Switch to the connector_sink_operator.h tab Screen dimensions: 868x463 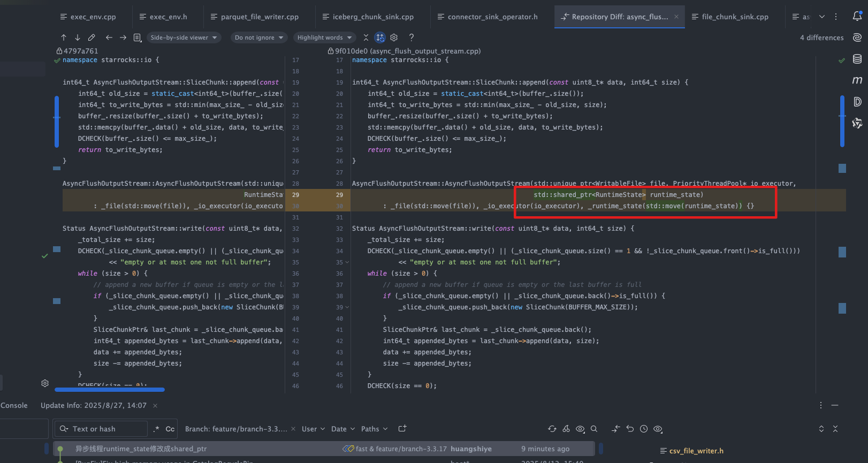(x=488, y=17)
